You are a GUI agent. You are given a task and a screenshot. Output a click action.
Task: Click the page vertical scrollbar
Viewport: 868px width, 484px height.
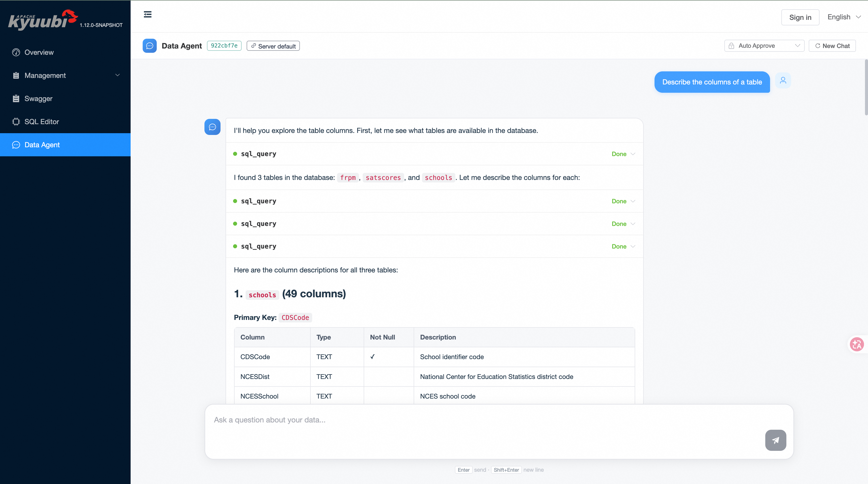click(866, 88)
